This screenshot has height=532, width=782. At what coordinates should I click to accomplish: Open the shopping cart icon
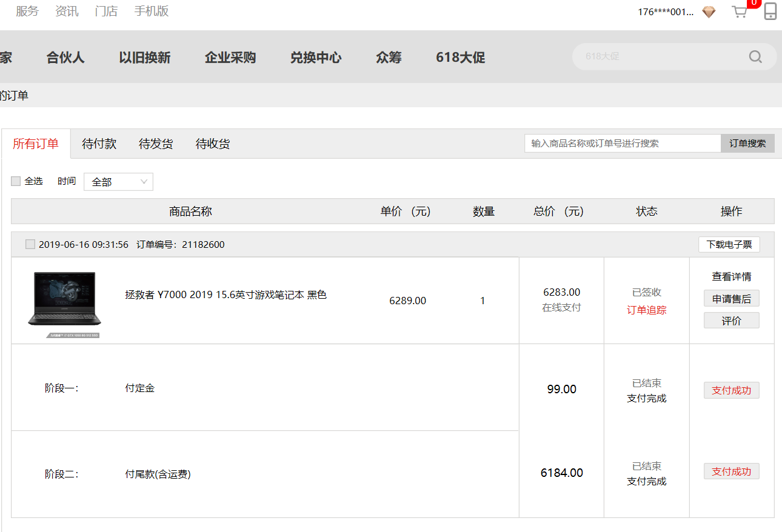point(739,12)
